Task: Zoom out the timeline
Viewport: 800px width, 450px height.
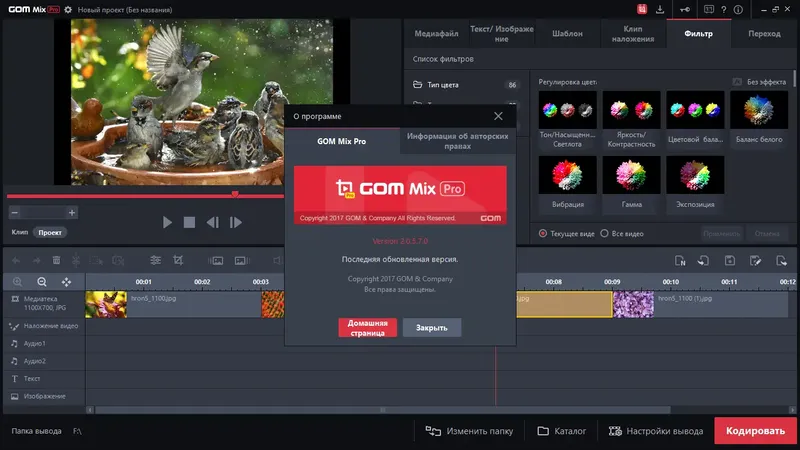Action: click(x=42, y=282)
